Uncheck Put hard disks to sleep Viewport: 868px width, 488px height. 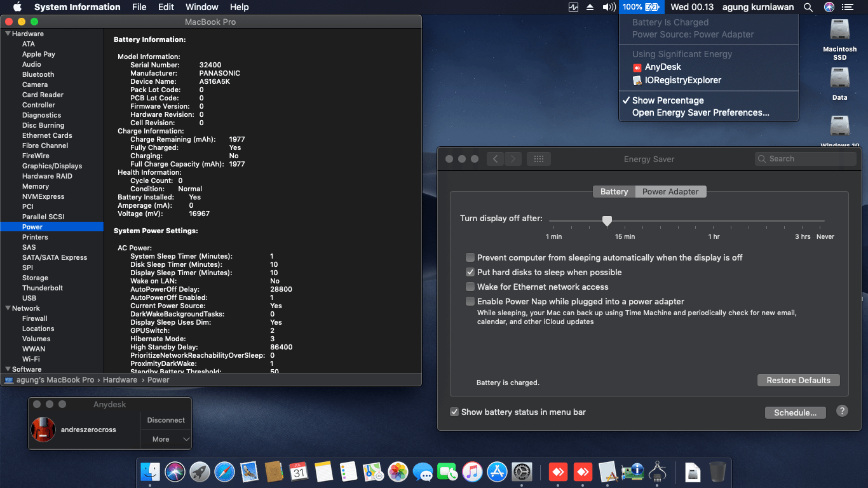pos(470,272)
